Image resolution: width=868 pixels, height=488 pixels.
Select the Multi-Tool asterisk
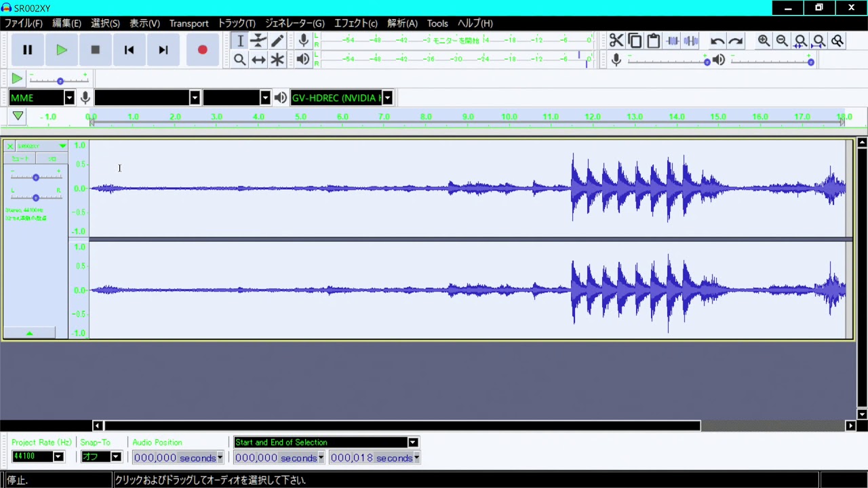click(x=277, y=60)
